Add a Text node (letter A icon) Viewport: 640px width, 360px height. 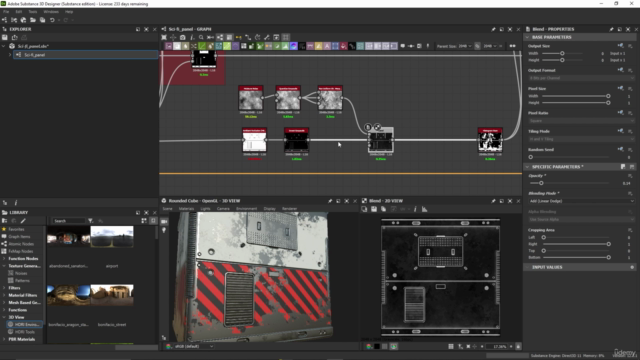(x=327, y=46)
